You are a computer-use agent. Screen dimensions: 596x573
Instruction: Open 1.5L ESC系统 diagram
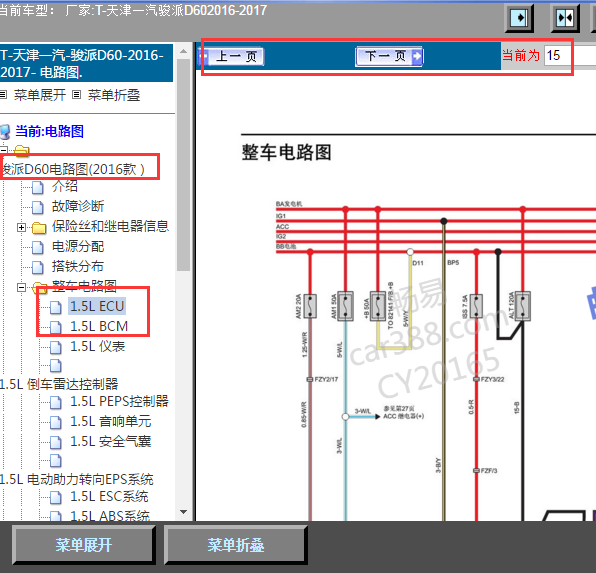coord(109,497)
